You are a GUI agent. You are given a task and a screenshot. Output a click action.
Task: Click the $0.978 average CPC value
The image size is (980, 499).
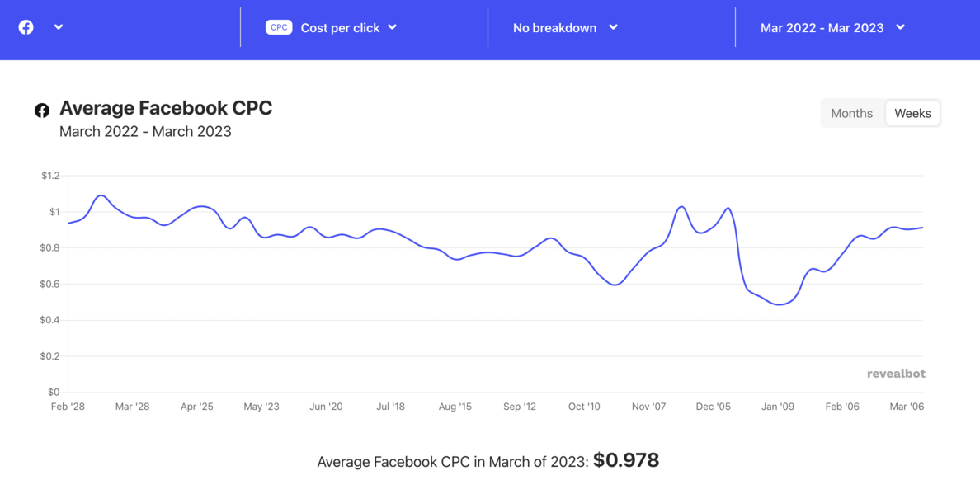point(626,460)
